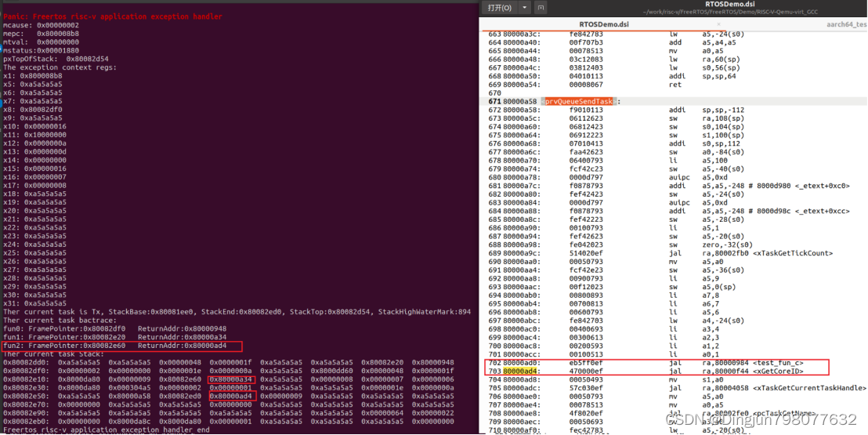
Task: Click line 684 with _etext+0xcc comment
Action: point(669,211)
